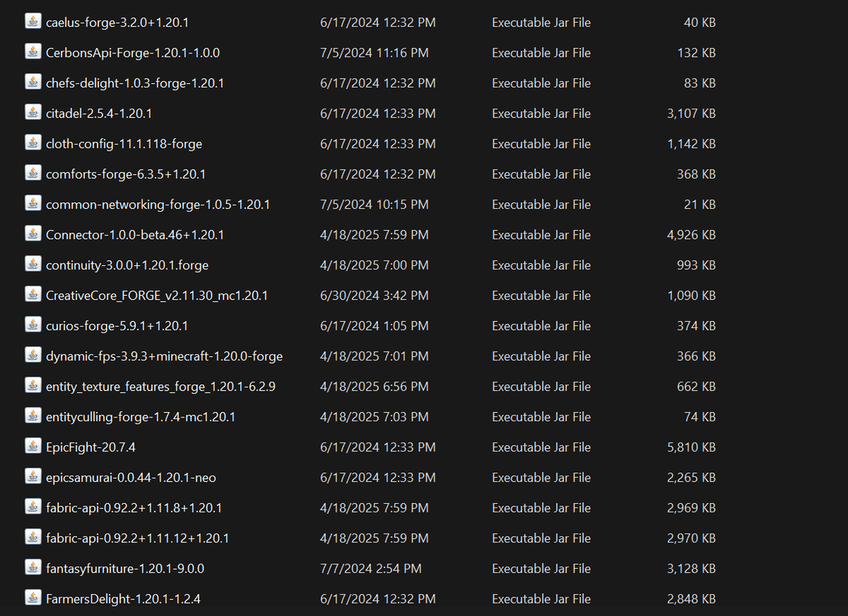Select the CerbonsApi-Forge-1.20.1-1.0.0 file name
Screen dimensions: 848x616
click(133, 53)
